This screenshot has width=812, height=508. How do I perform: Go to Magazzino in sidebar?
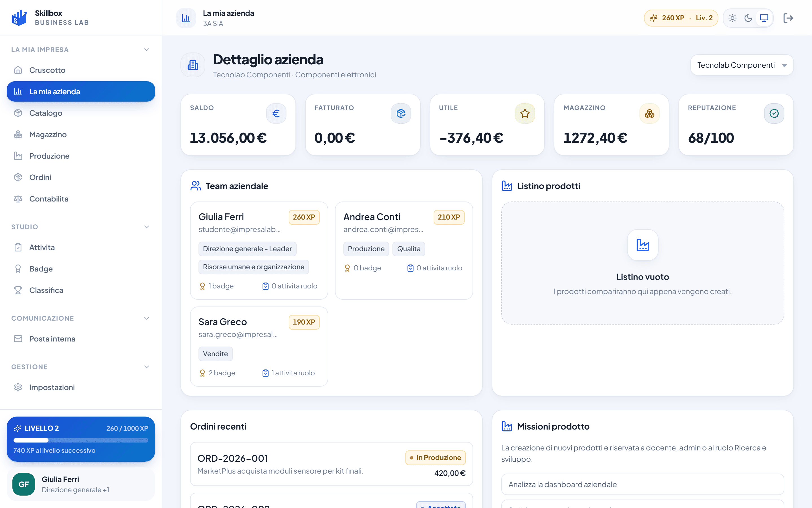(81, 134)
